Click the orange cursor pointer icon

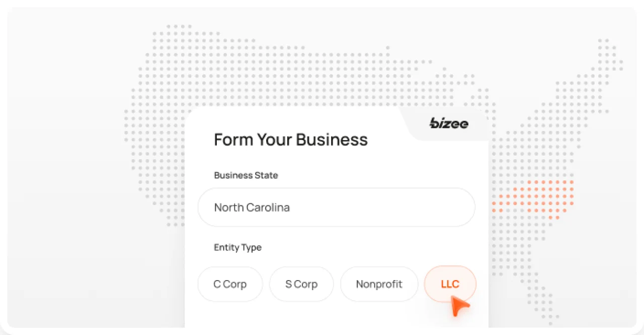(459, 306)
